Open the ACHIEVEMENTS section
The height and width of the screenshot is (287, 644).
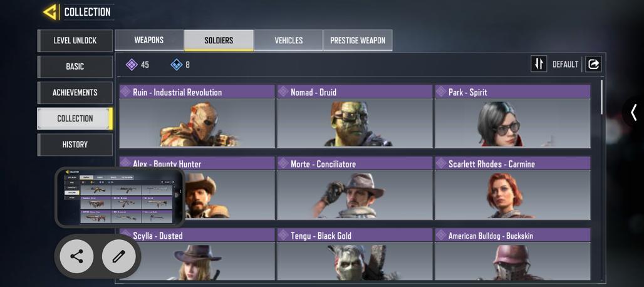click(75, 92)
